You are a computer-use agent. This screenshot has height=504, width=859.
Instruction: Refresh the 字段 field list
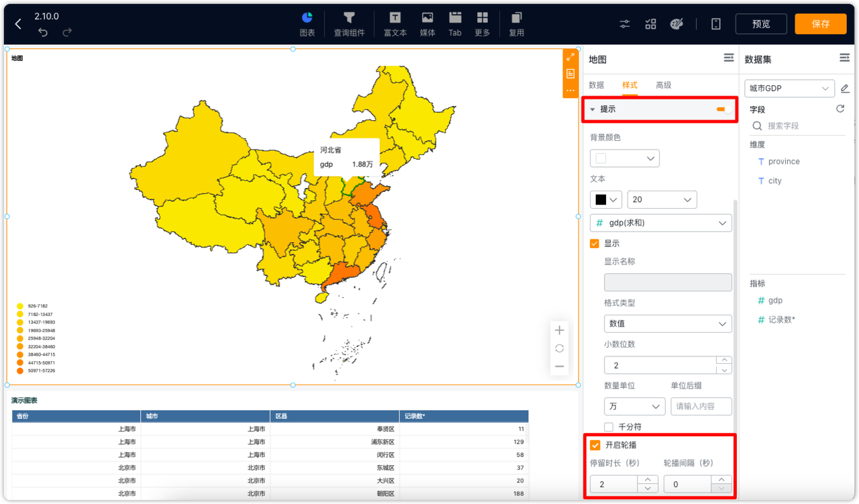tap(840, 109)
